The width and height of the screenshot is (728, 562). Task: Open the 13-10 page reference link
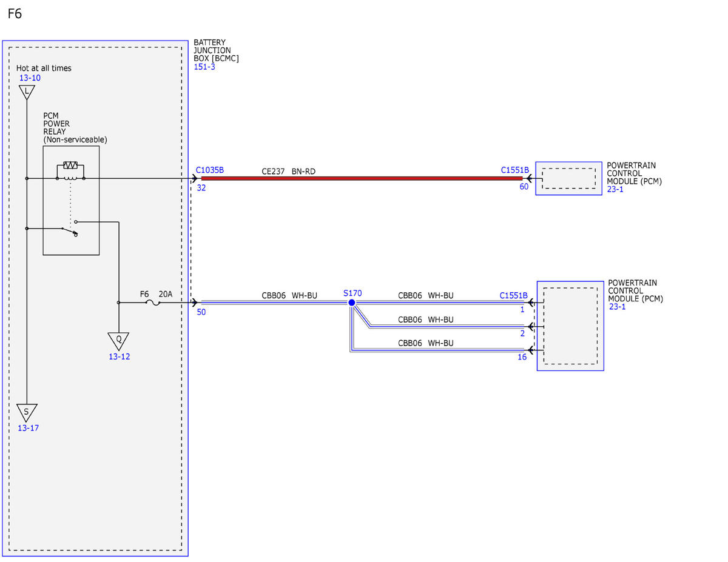click(x=30, y=78)
